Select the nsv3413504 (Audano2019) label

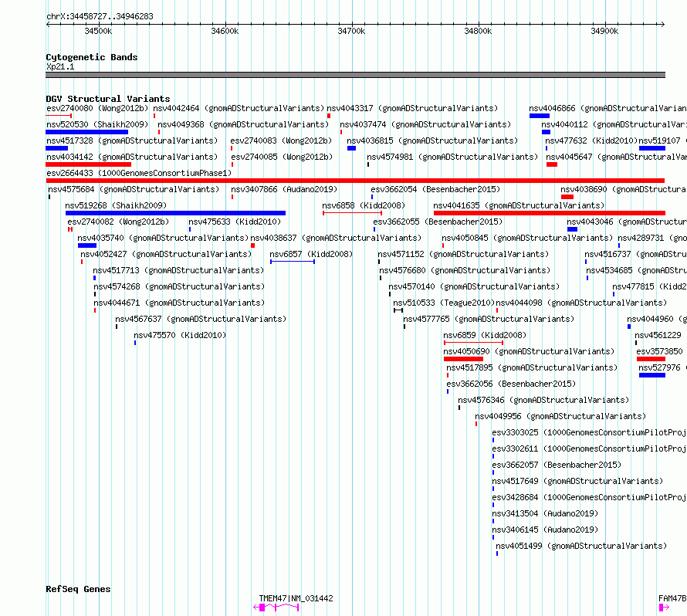pyautogui.click(x=545, y=513)
